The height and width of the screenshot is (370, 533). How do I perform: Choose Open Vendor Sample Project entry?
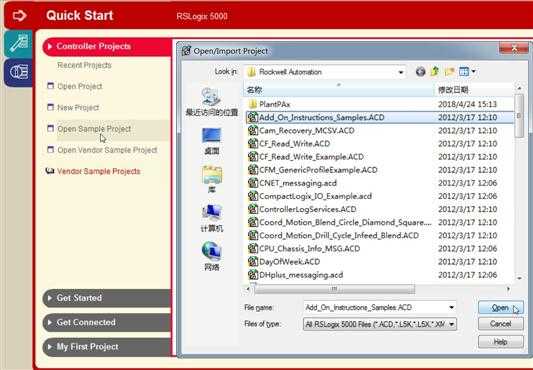[x=107, y=150]
